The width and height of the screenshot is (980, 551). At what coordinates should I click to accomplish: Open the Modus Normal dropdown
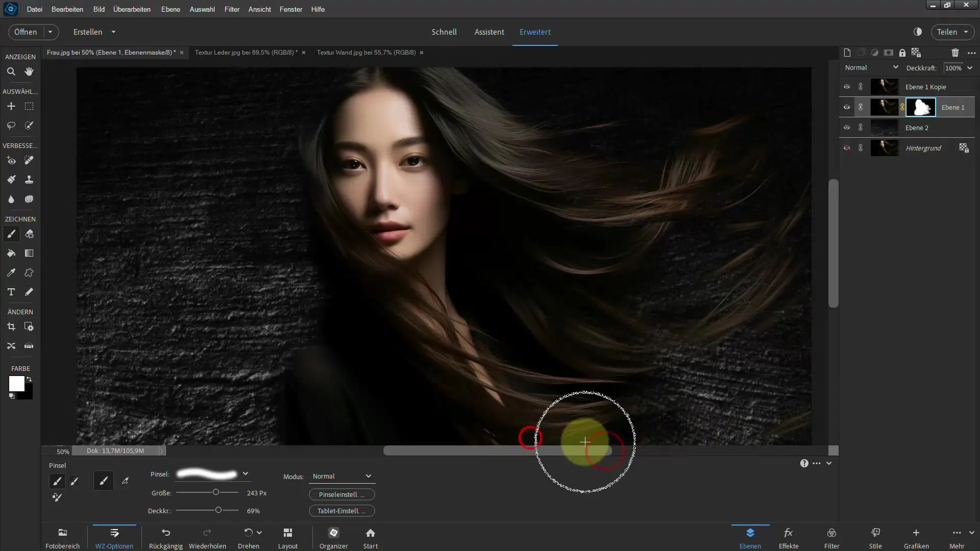click(x=342, y=476)
